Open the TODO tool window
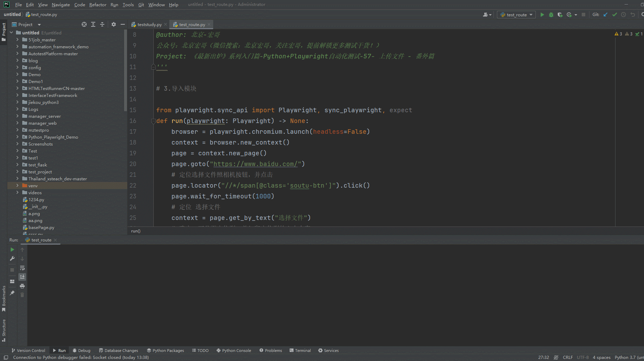644x361 pixels. click(200, 350)
